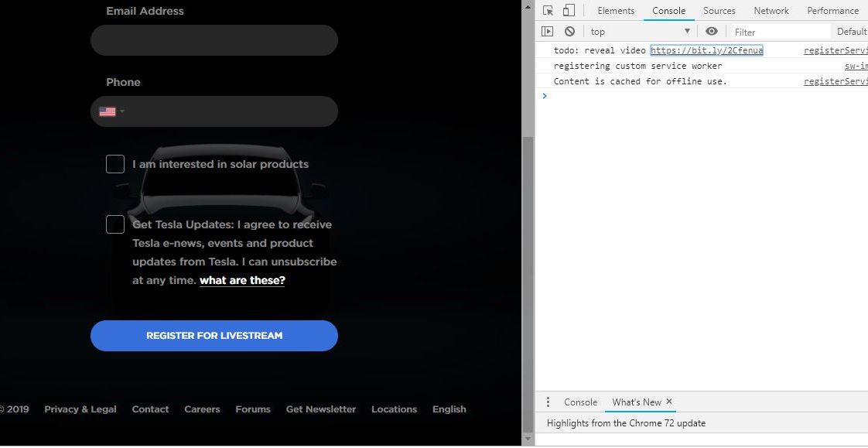This screenshot has height=448, width=868.
Task: Clear console with the ban icon
Action: (x=569, y=32)
